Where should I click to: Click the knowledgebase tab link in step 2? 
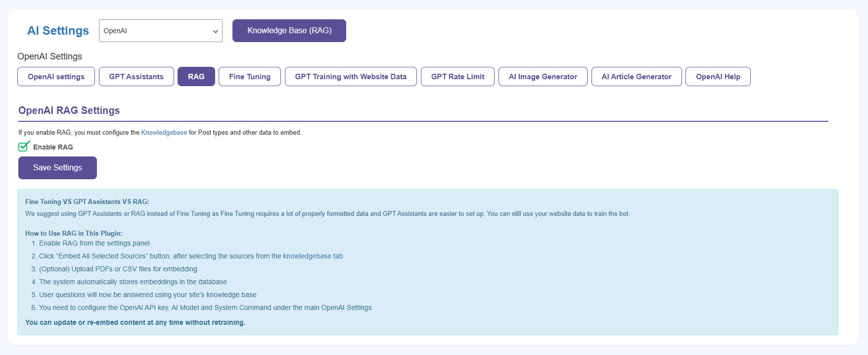pos(313,256)
